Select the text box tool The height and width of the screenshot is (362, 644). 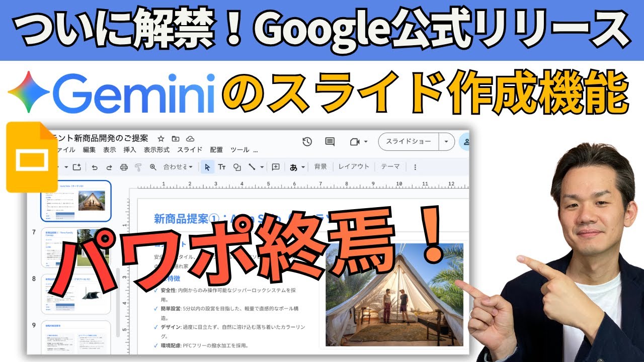pos(221,167)
